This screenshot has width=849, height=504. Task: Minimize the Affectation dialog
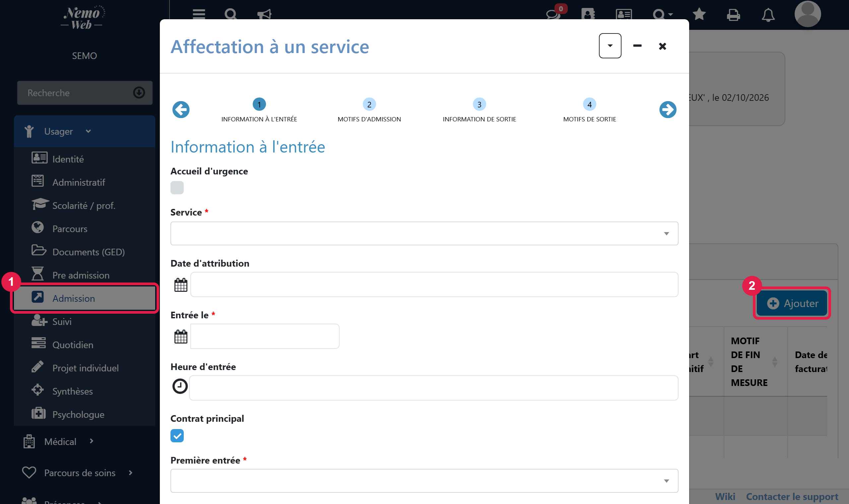[x=637, y=46]
